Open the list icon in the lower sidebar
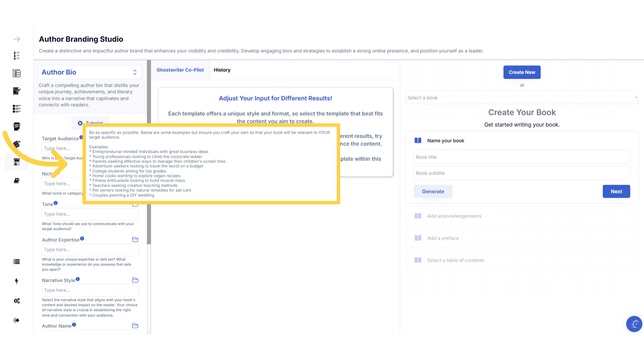 (16, 261)
